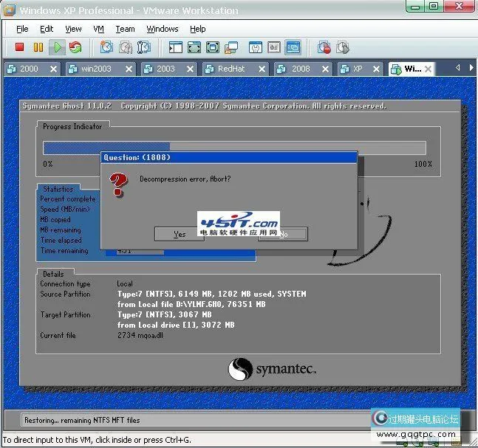Open the File menu
The height and width of the screenshot is (448, 478).
22,29
